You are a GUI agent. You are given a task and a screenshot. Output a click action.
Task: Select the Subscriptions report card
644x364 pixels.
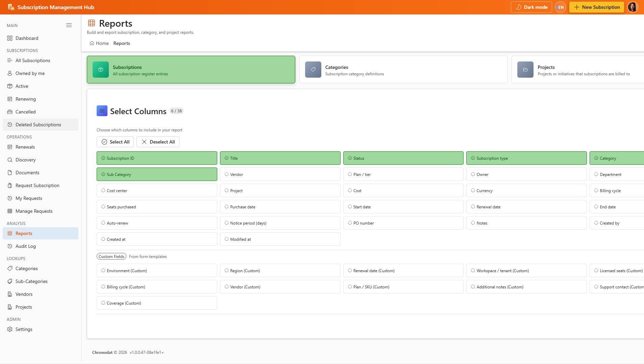(x=191, y=70)
